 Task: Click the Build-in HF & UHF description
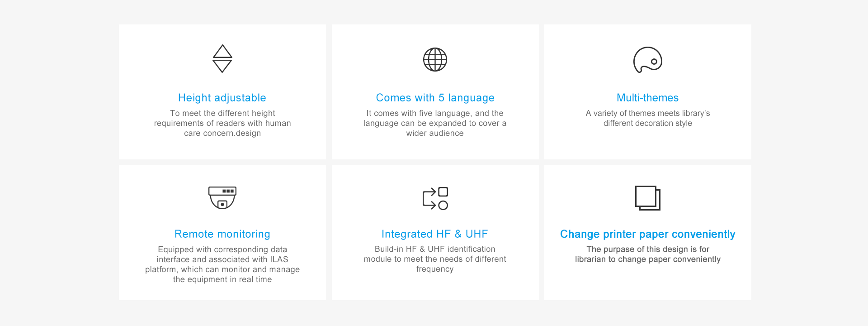pos(435,259)
